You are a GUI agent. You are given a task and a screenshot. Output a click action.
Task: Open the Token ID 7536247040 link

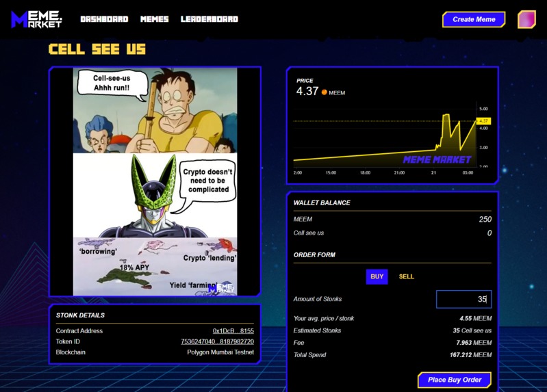[217, 341]
